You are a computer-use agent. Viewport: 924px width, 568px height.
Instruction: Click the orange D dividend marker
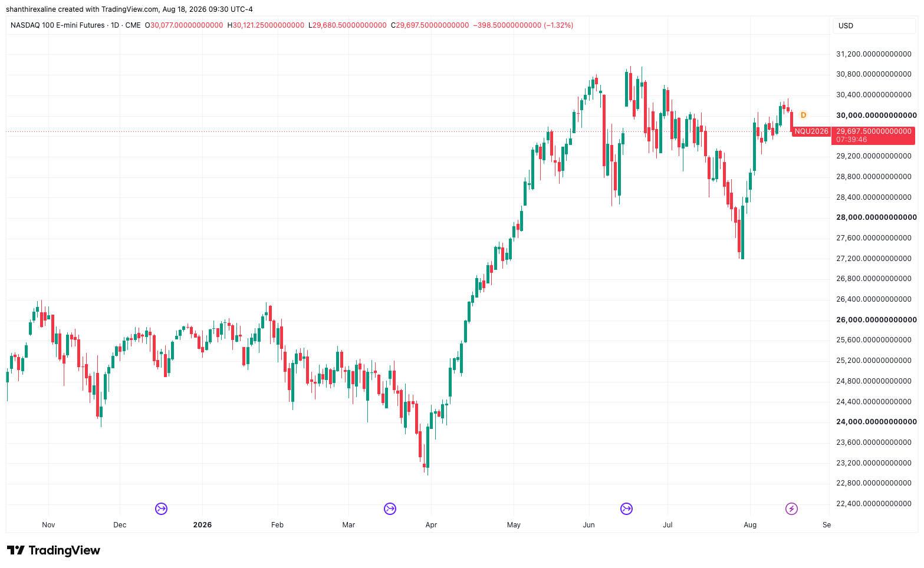803,115
